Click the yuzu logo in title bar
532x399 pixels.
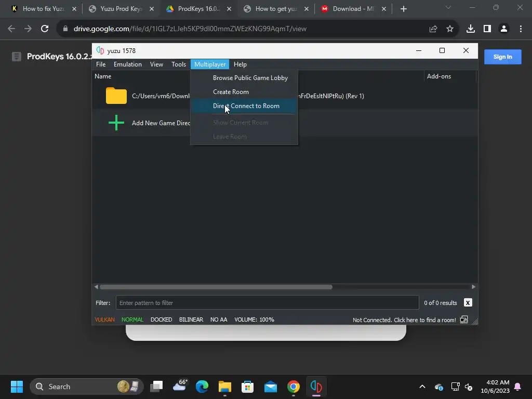[100, 50]
